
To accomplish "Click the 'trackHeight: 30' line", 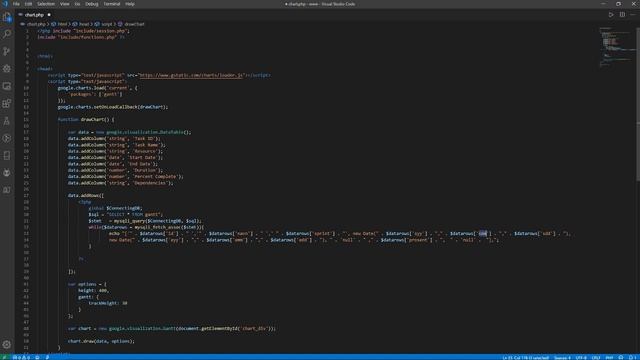I will tap(108, 303).
